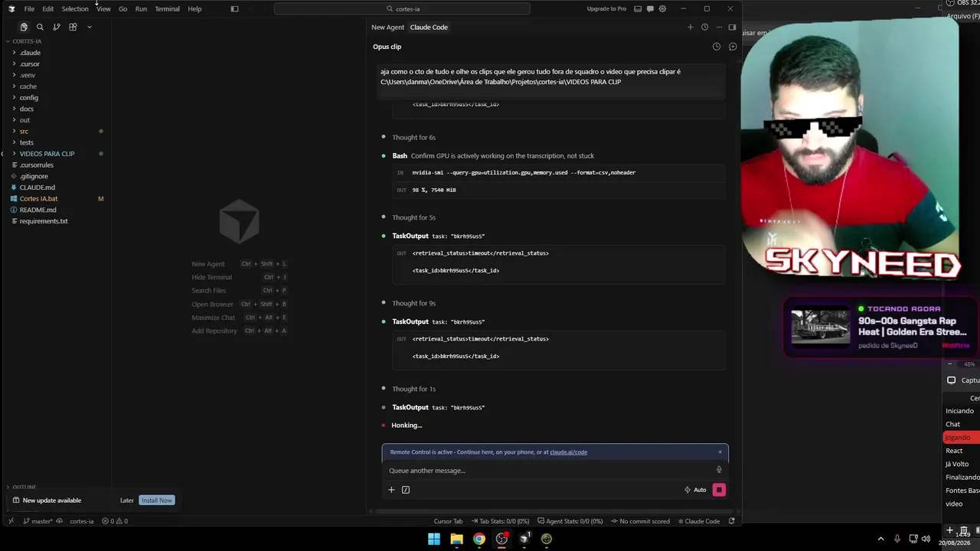Start new conversation icon beside Opus clip
980x551 pixels.
(733, 47)
